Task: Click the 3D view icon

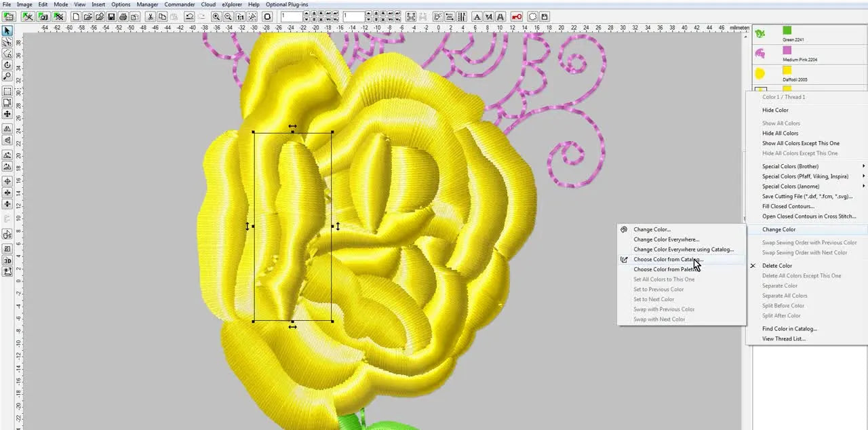Action: tap(7, 261)
